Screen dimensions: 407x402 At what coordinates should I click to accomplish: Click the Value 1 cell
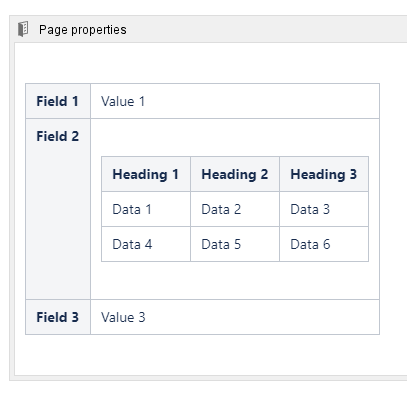(x=235, y=101)
